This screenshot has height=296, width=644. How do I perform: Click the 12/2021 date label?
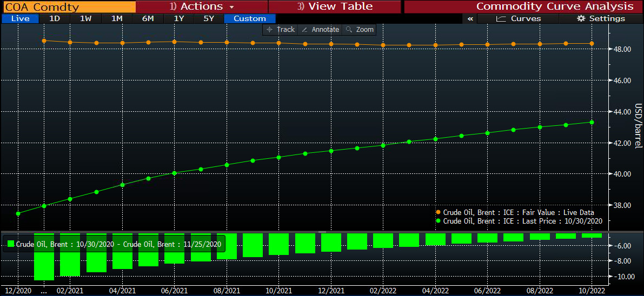(331, 291)
